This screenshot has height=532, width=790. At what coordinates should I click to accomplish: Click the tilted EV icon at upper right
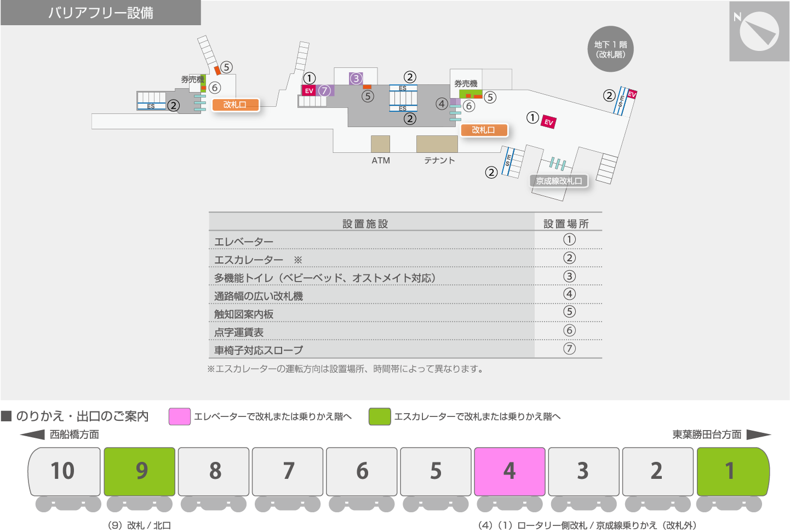click(632, 94)
